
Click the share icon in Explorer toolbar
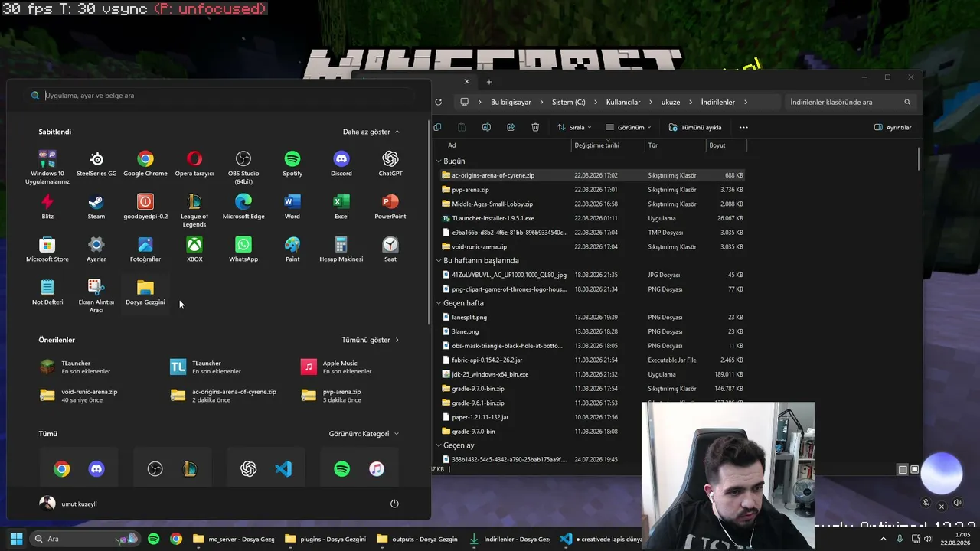(x=511, y=127)
